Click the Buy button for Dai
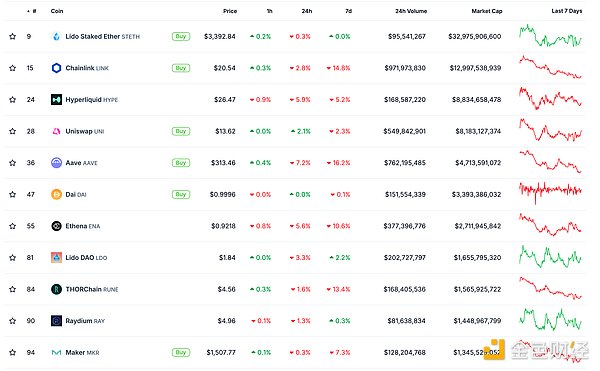 click(181, 194)
